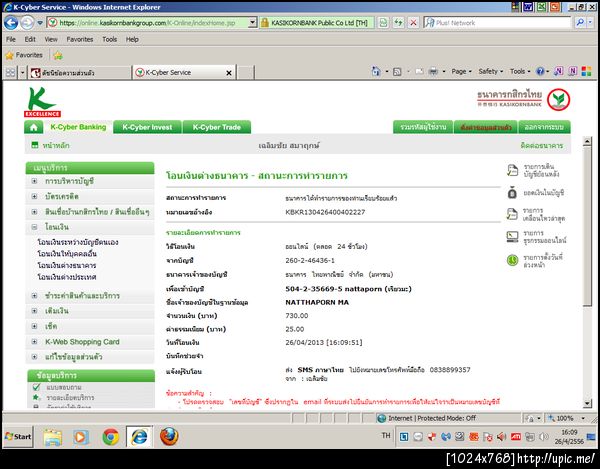Viewport: 600px width, 469px height.
Task: Click the red Stop loading X icon
Action: [x=413, y=23]
